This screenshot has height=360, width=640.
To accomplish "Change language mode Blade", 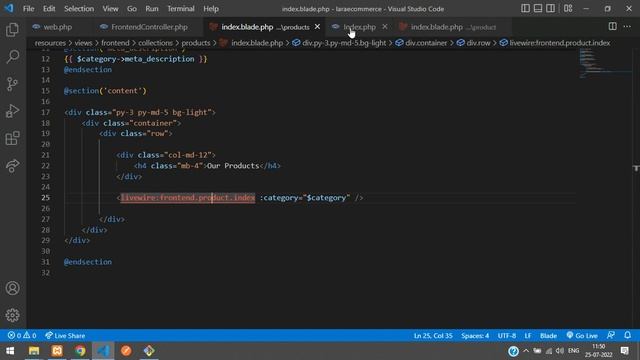I will tap(548, 336).
